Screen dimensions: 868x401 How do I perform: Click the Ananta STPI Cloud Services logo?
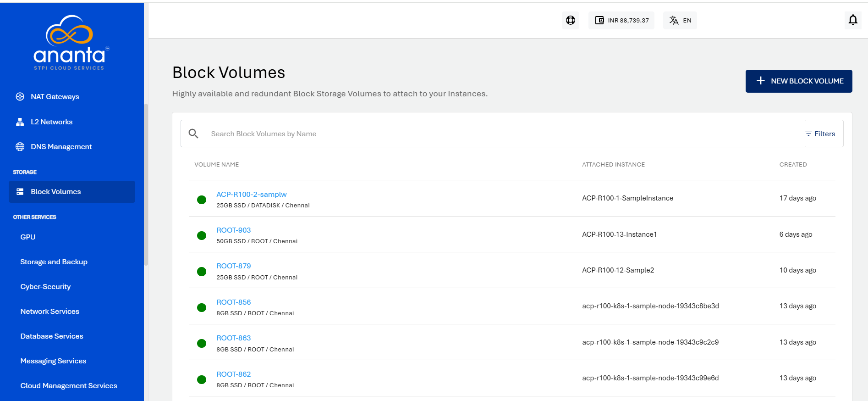point(71,43)
